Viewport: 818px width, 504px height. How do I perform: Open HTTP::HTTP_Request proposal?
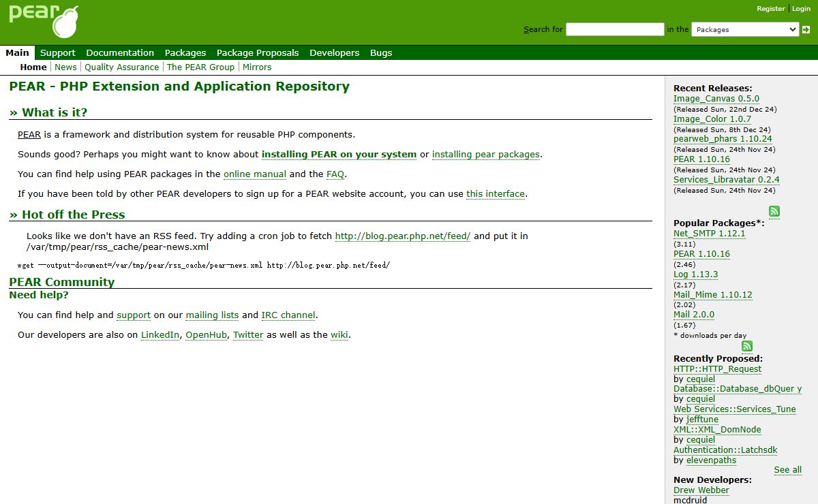click(x=718, y=368)
